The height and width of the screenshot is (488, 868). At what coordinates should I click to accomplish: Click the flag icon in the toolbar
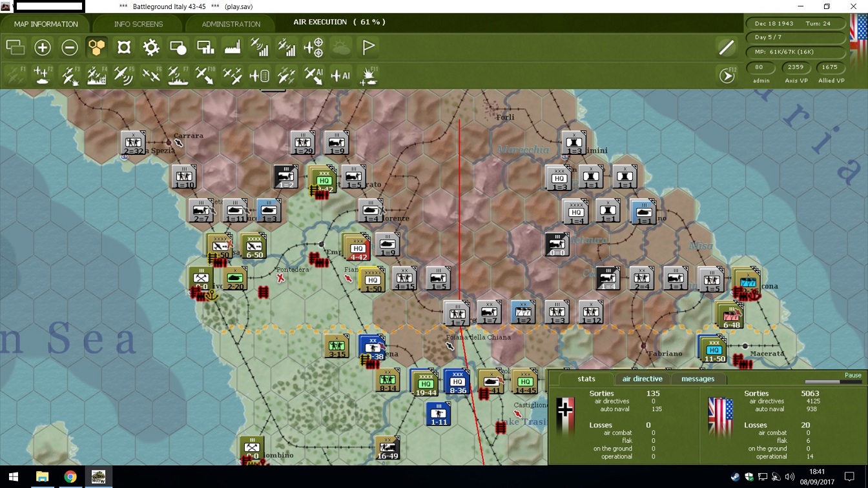369,47
